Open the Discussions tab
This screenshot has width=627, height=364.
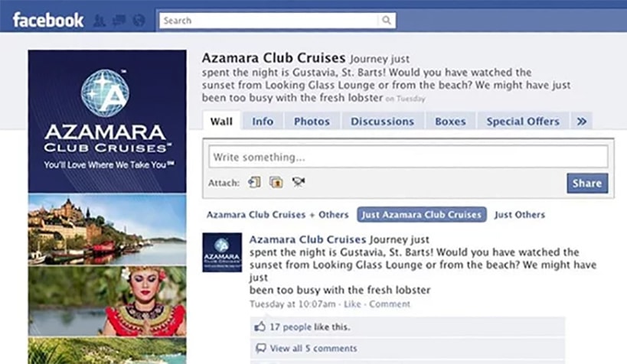pyautogui.click(x=382, y=121)
